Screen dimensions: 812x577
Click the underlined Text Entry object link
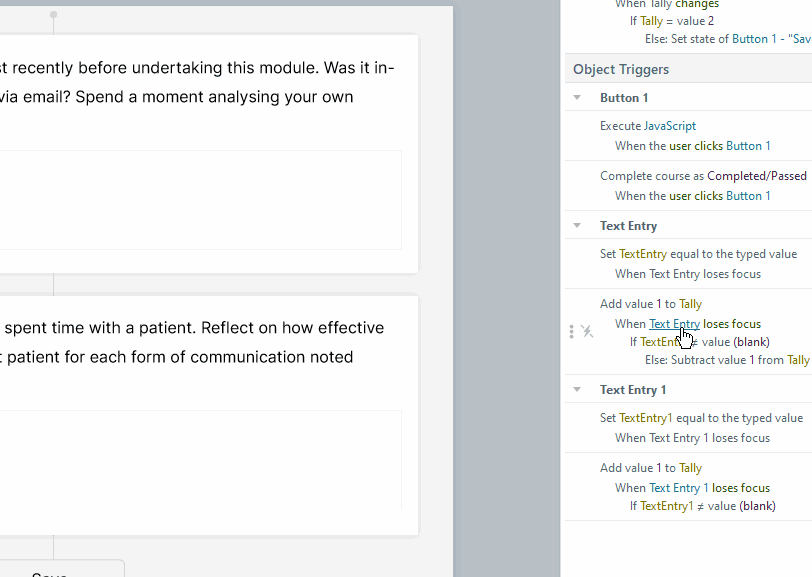click(674, 324)
